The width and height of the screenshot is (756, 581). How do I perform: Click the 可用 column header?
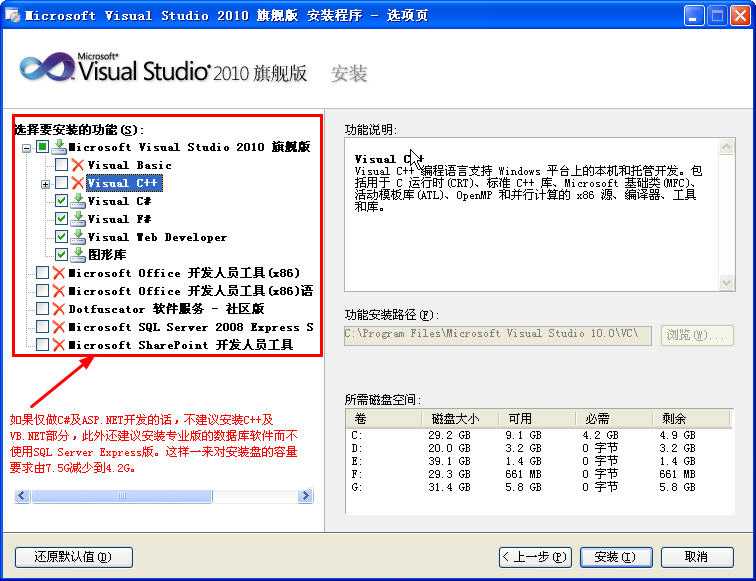click(538, 419)
